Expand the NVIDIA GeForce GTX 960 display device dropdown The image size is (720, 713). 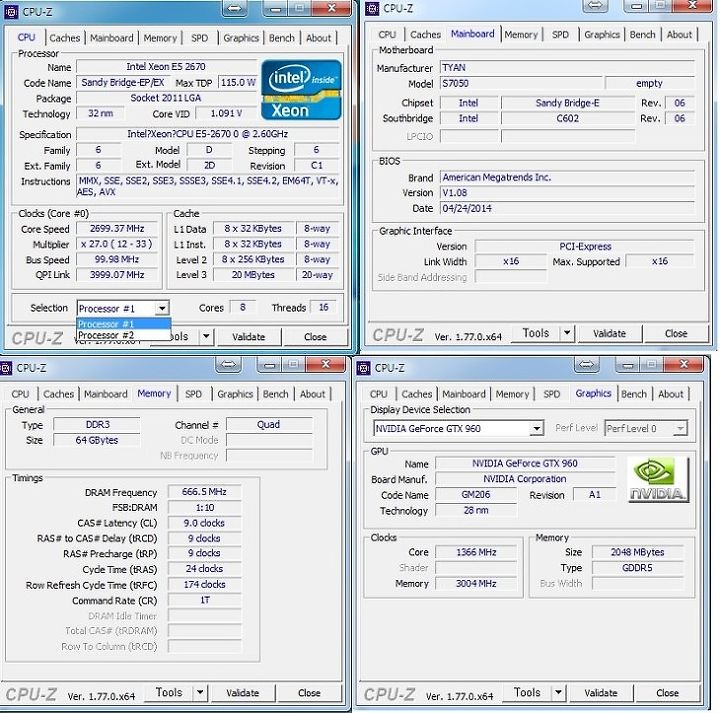coord(536,428)
